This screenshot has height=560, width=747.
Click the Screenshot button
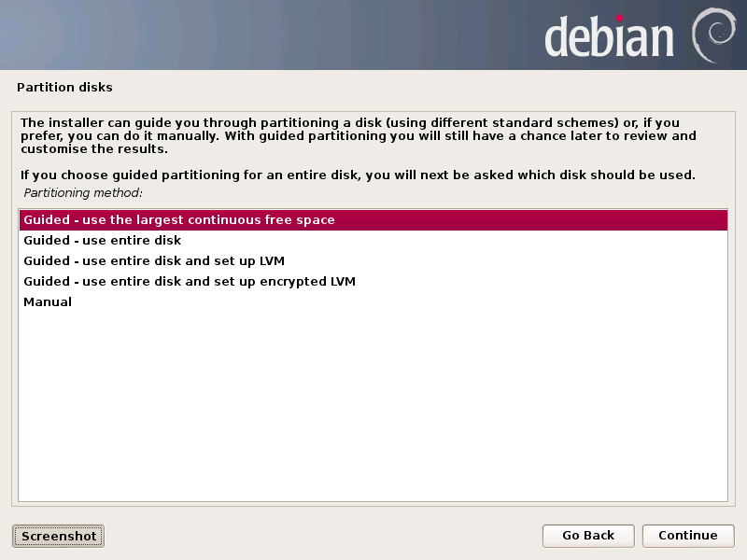(x=58, y=536)
